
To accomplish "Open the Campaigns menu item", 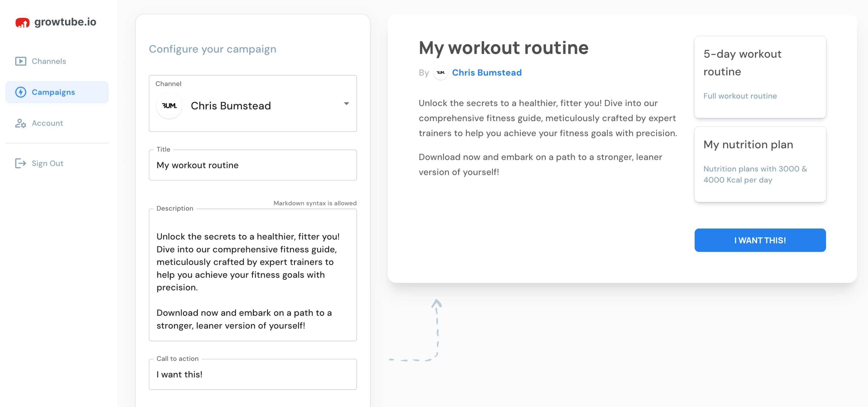I will coord(53,92).
